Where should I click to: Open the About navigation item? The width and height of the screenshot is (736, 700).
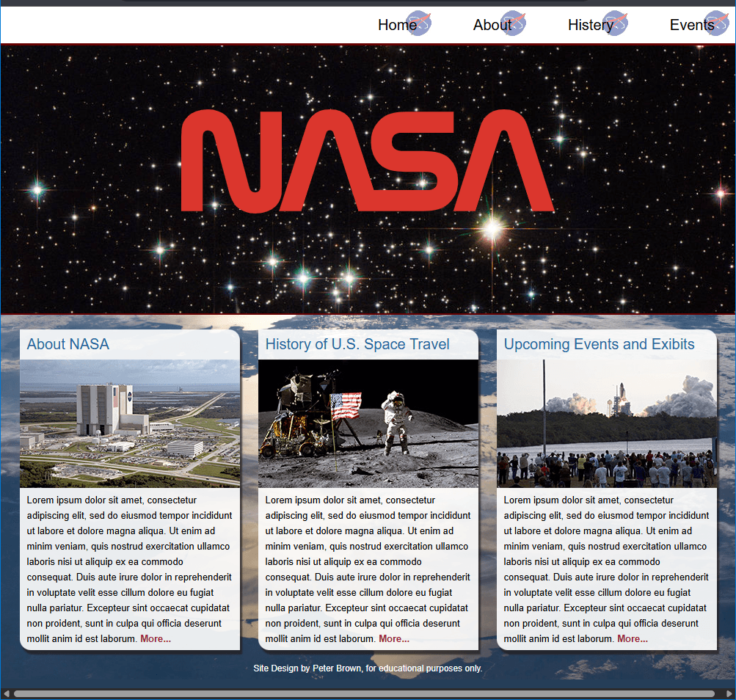(492, 24)
